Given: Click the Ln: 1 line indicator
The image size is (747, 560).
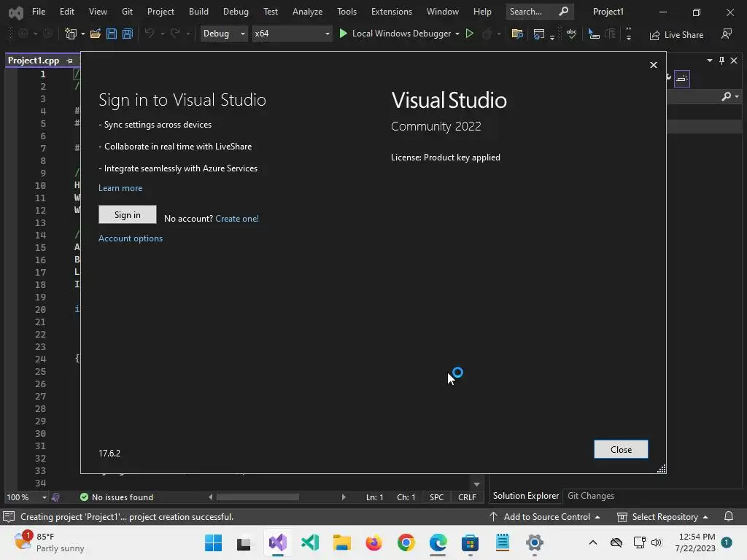Looking at the screenshot, I should click(374, 497).
